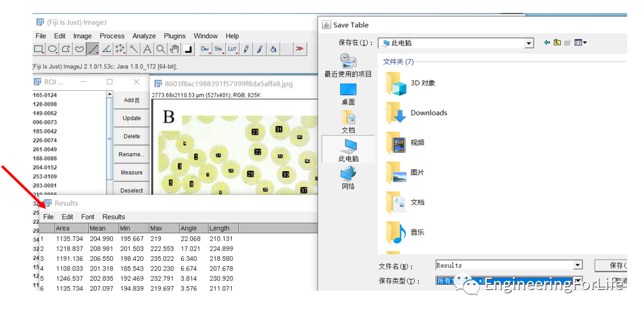Select the Pencil tool

coord(246,49)
